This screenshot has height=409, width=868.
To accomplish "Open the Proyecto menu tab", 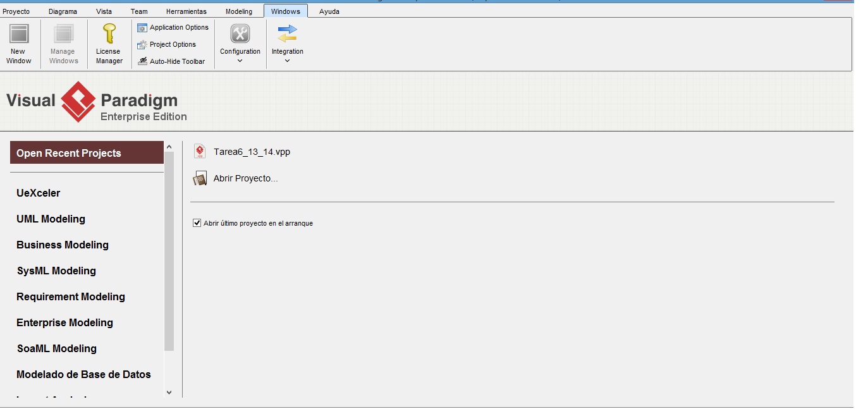I will point(16,11).
